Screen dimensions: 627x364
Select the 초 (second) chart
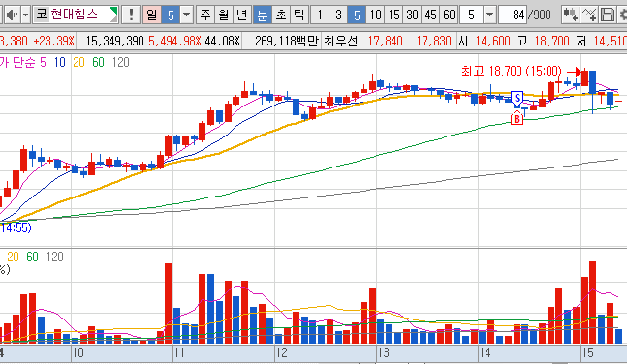tap(281, 15)
